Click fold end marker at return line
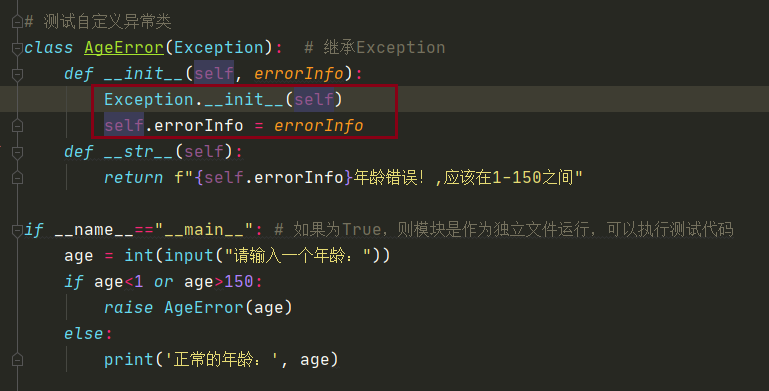Viewport: 769px width, 391px height. point(17,178)
